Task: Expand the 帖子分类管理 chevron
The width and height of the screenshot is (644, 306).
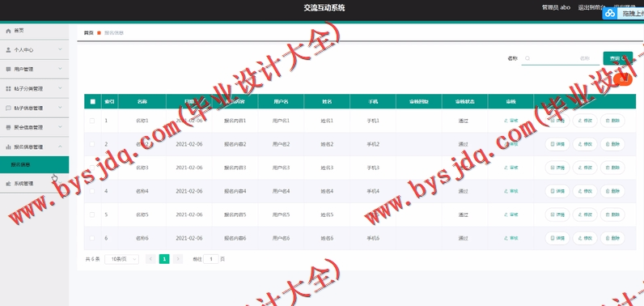Action: click(60, 88)
